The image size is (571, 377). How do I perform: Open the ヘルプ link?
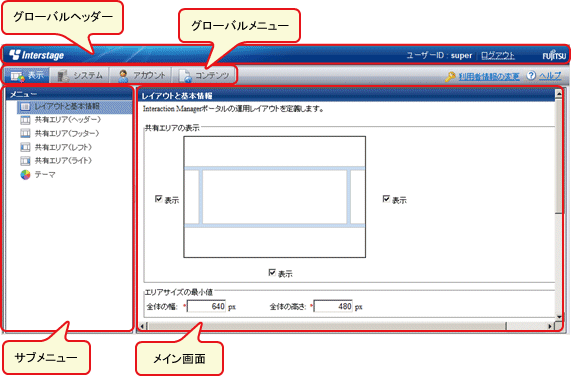pos(550,76)
